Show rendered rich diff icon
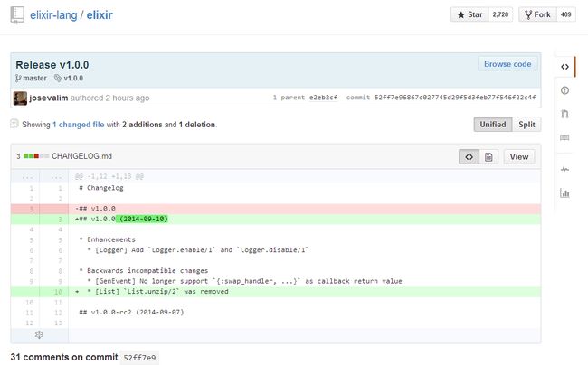 [488, 157]
